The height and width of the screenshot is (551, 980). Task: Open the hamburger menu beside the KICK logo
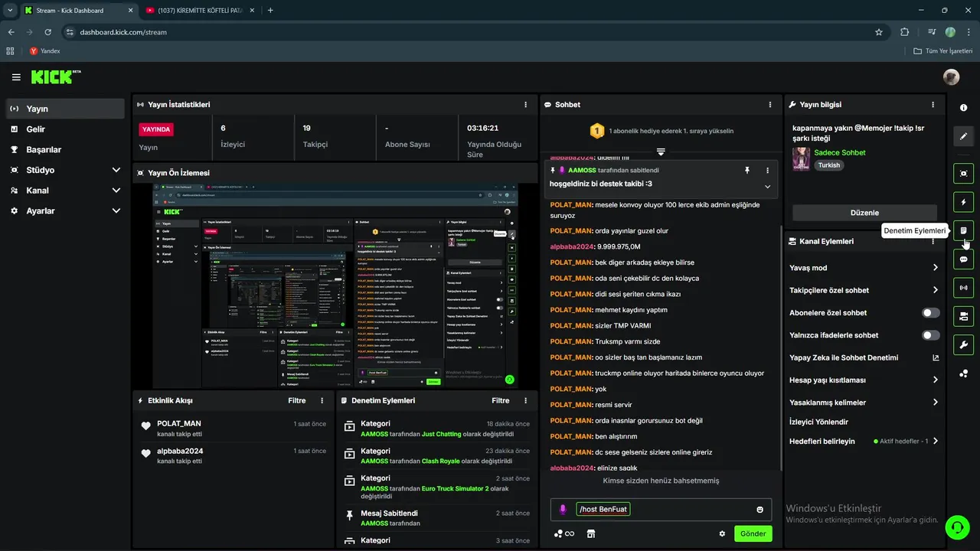(x=16, y=77)
